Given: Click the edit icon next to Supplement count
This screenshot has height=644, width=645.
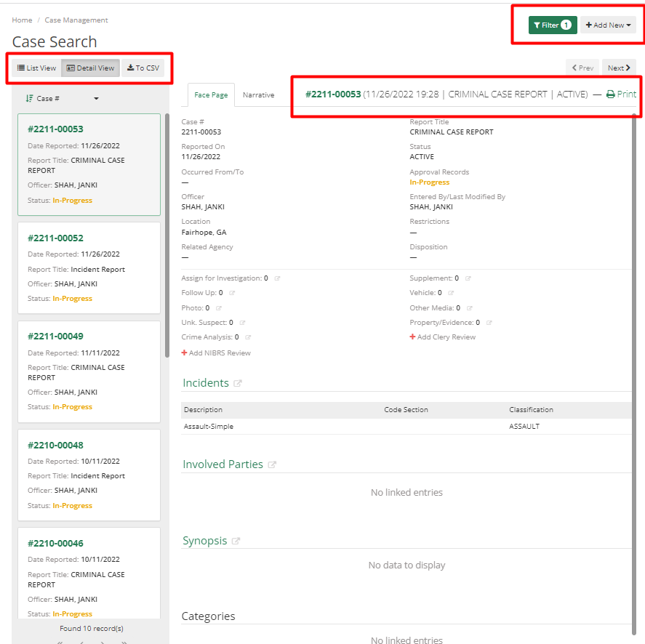Looking at the screenshot, I should click(467, 279).
